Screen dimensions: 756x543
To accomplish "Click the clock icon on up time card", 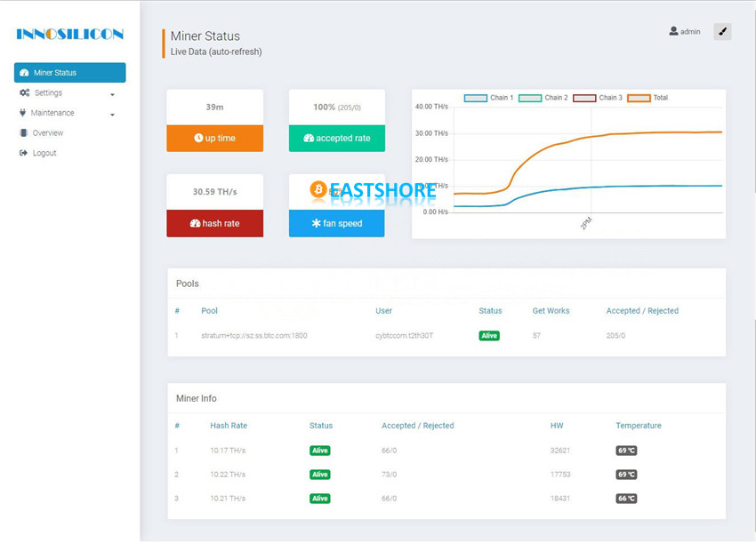I will click(x=198, y=138).
